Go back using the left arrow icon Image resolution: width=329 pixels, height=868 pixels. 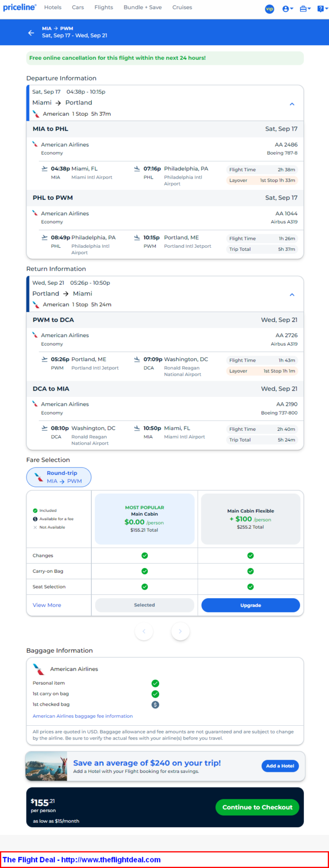click(31, 32)
